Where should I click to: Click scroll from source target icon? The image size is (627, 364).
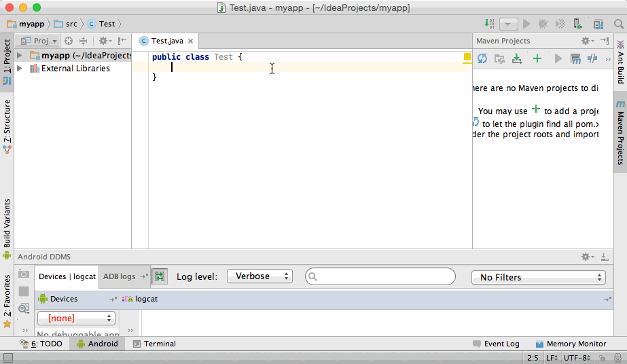[69, 41]
